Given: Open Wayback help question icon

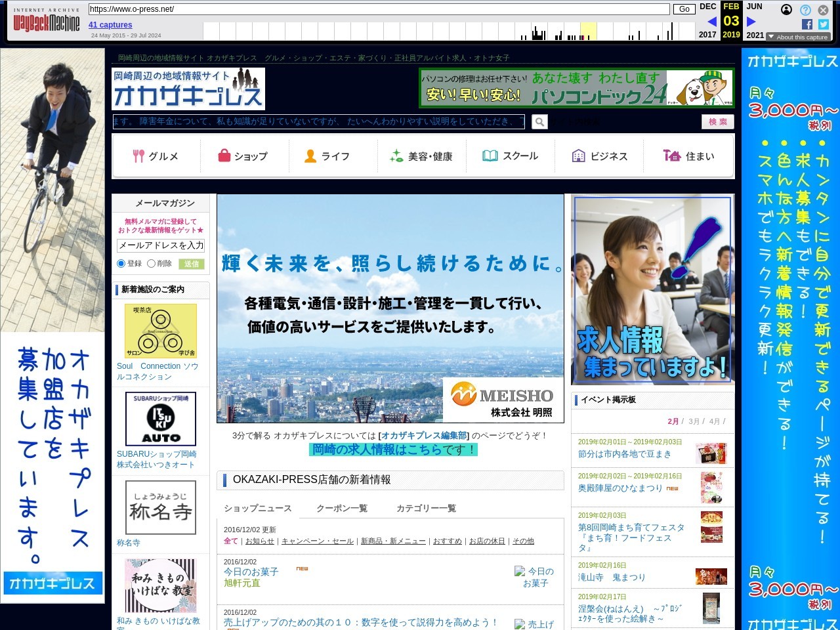Looking at the screenshot, I should pyautogui.click(x=805, y=10).
